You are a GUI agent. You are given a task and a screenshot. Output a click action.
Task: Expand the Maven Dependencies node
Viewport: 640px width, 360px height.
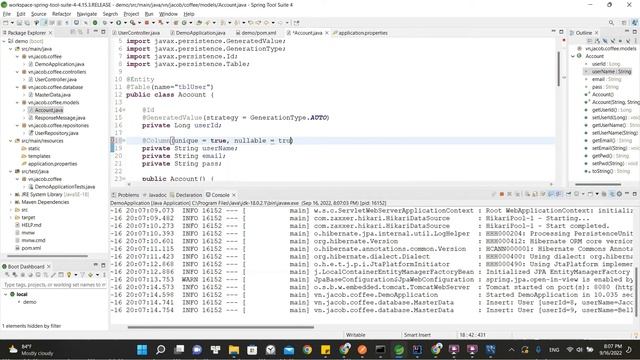(x=11, y=202)
